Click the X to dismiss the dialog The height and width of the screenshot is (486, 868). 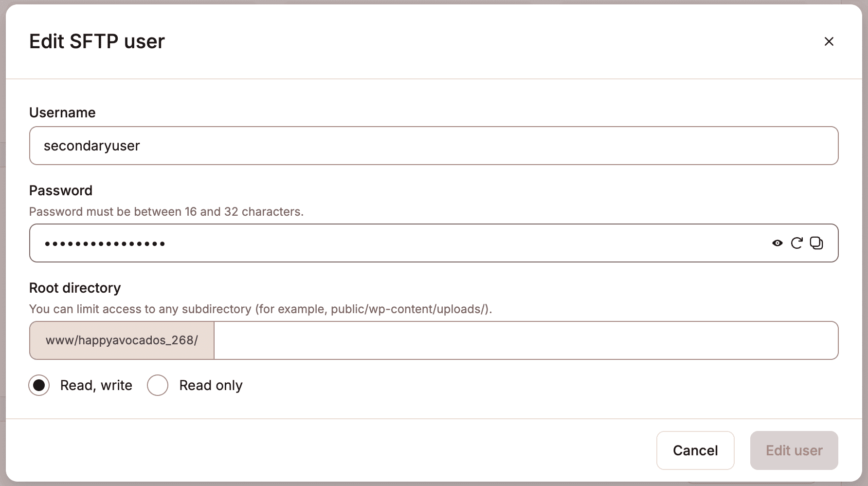click(x=829, y=41)
